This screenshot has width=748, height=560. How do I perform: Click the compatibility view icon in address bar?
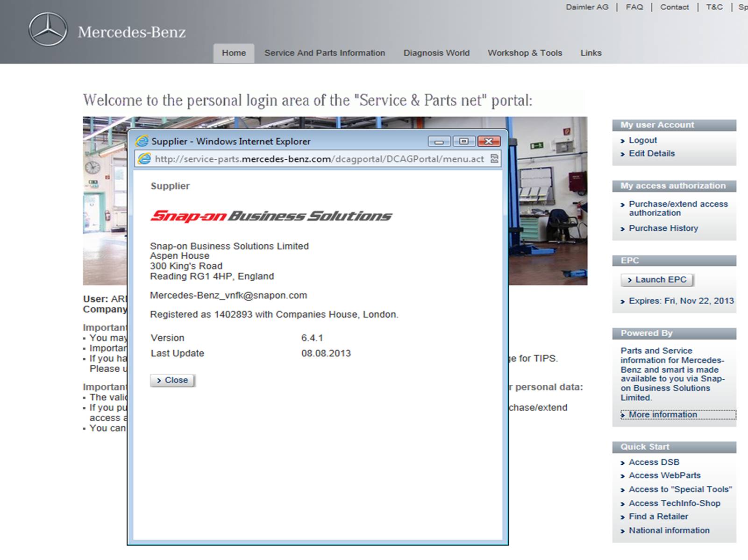[x=494, y=159]
